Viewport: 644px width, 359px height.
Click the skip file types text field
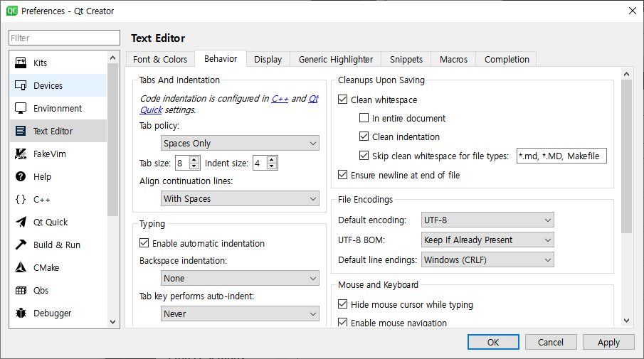tap(561, 156)
